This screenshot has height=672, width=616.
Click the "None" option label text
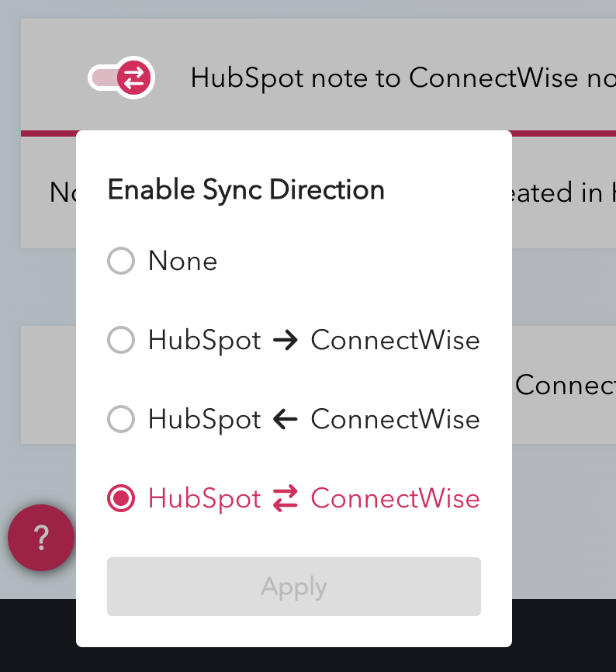coord(183,262)
